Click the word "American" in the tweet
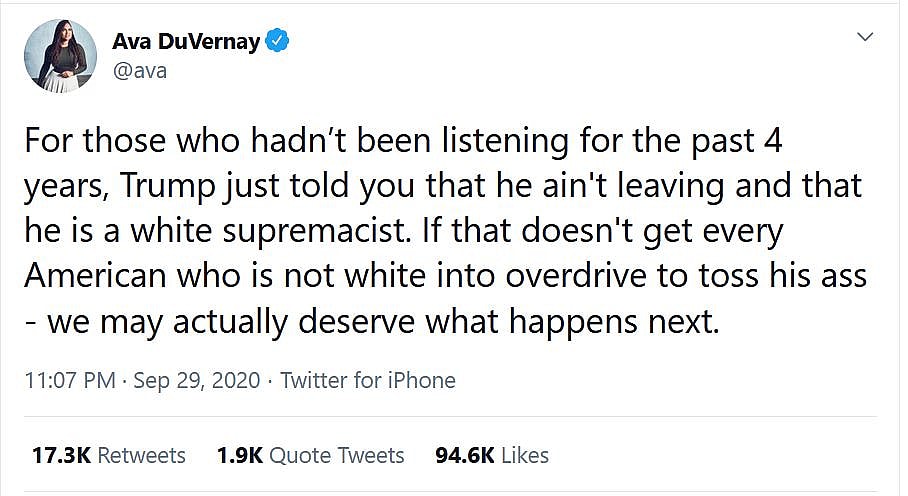Image resolution: width=908 pixels, height=496 pixels. (99, 278)
